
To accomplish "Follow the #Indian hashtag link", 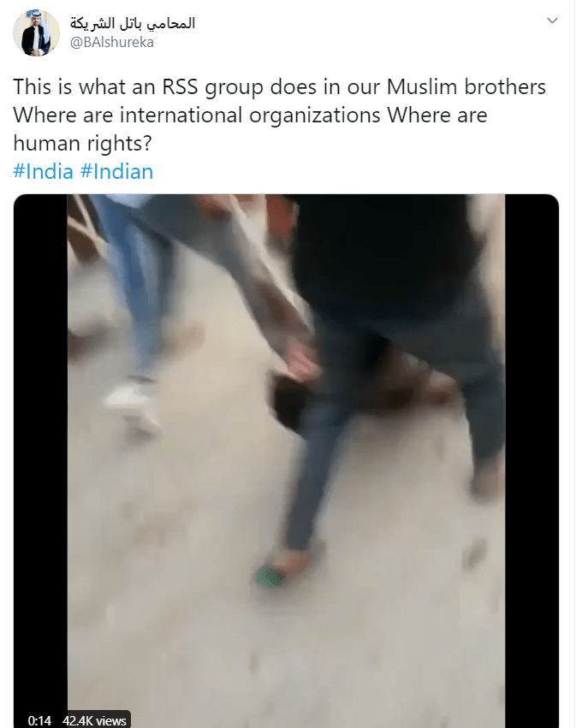I will click(116, 171).
